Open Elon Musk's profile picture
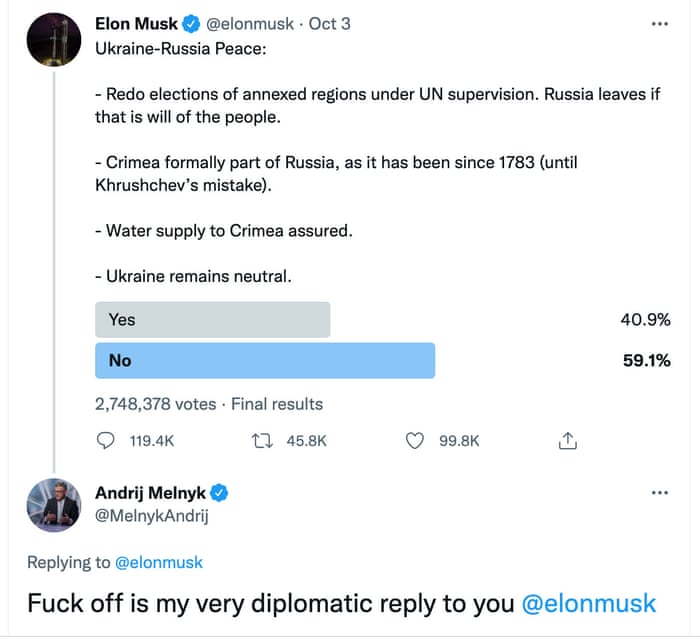Image resolution: width=700 pixels, height=640 pixels. coord(54,40)
